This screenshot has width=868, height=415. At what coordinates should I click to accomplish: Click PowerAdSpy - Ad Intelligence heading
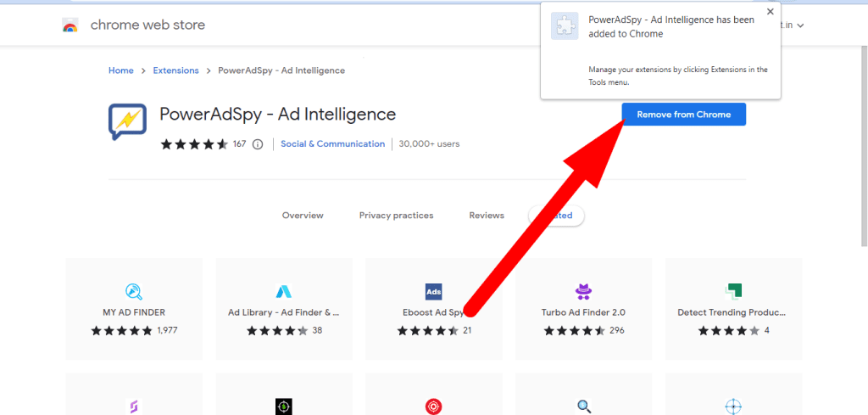tap(278, 114)
